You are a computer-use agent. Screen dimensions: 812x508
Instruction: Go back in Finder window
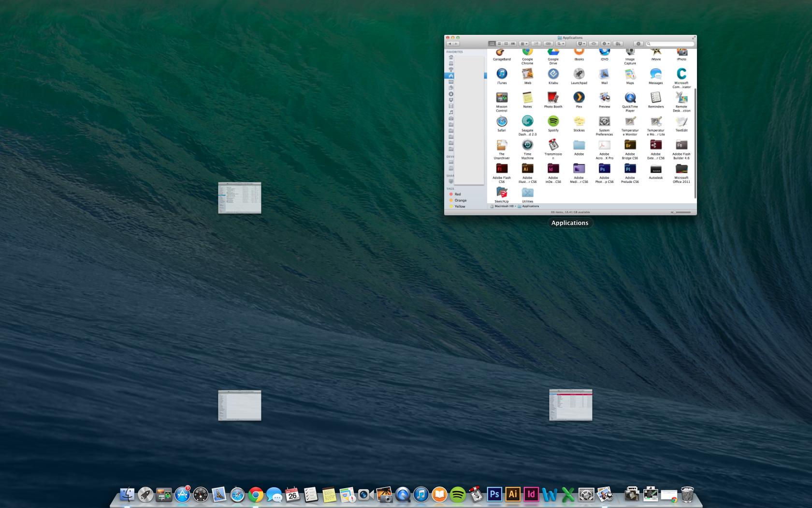(x=450, y=44)
